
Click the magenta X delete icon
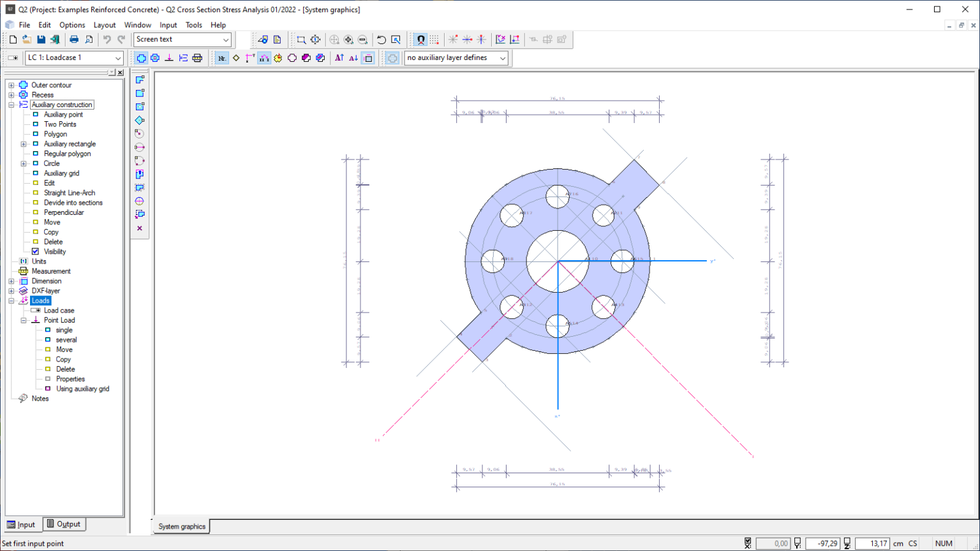tap(140, 228)
